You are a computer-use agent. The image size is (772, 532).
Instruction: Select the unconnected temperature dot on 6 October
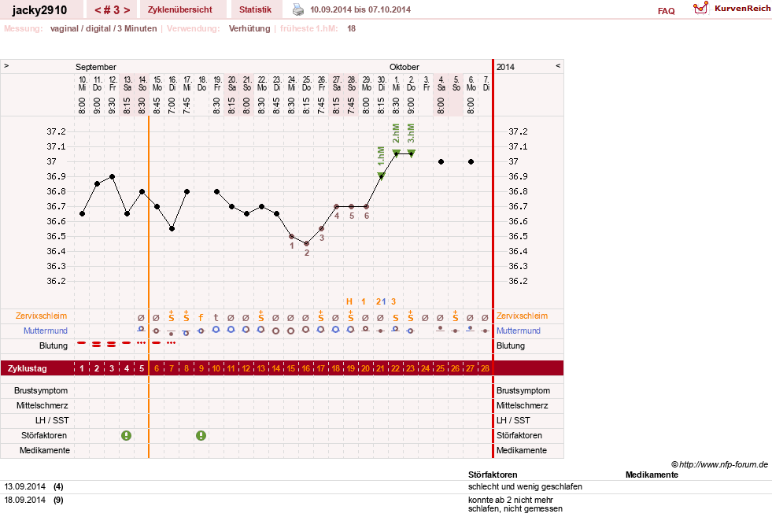point(471,161)
